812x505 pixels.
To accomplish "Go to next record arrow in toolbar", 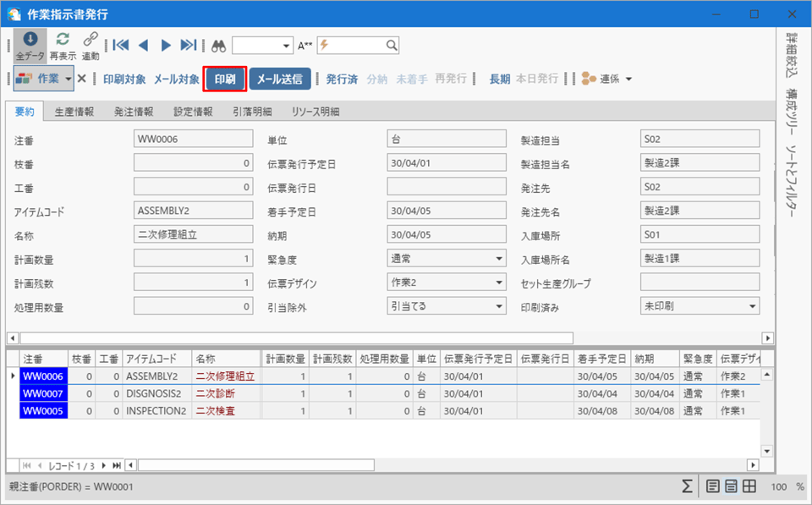I will click(166, 45).
